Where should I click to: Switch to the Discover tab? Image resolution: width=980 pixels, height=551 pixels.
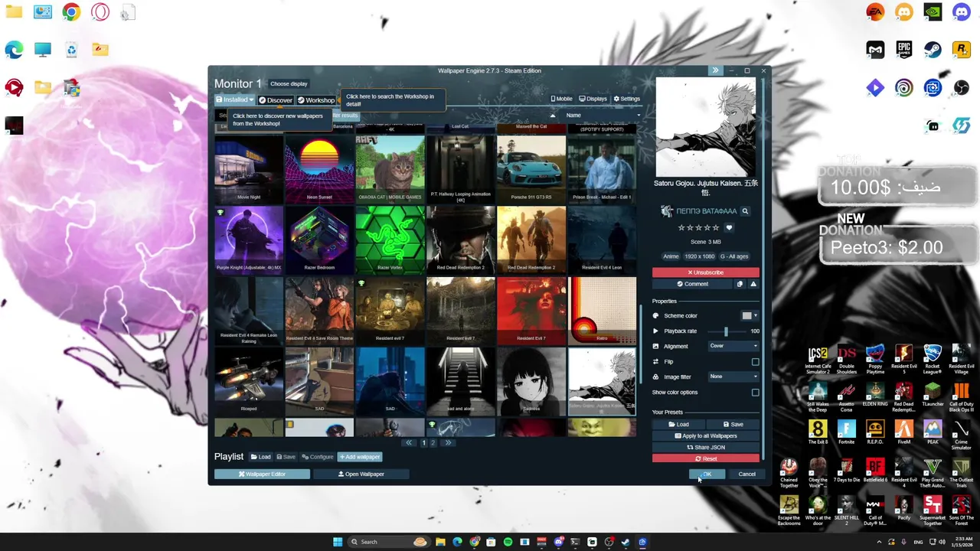coord(276,100)
